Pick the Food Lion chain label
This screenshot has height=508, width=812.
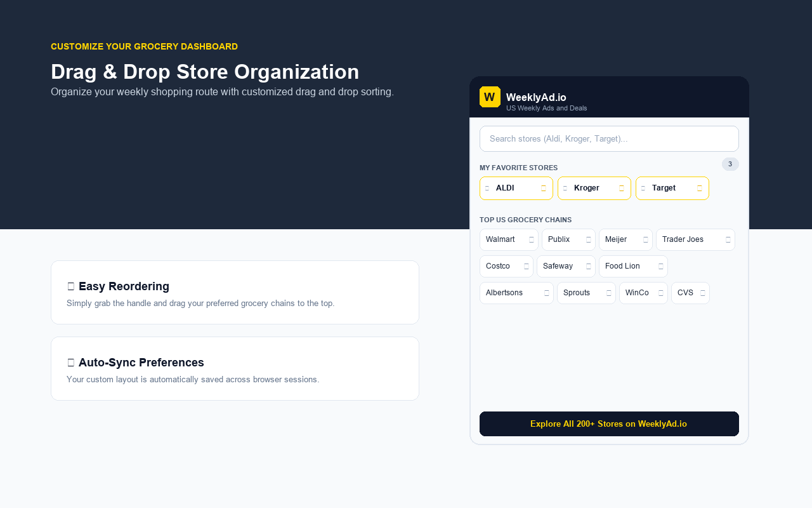622,266
